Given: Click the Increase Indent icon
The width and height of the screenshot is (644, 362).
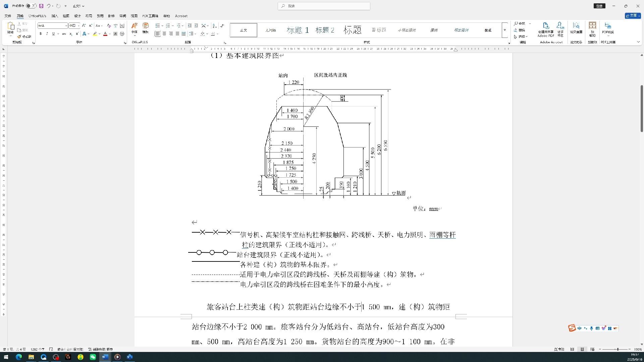Looking at the screenshot, I should (197, 25).
